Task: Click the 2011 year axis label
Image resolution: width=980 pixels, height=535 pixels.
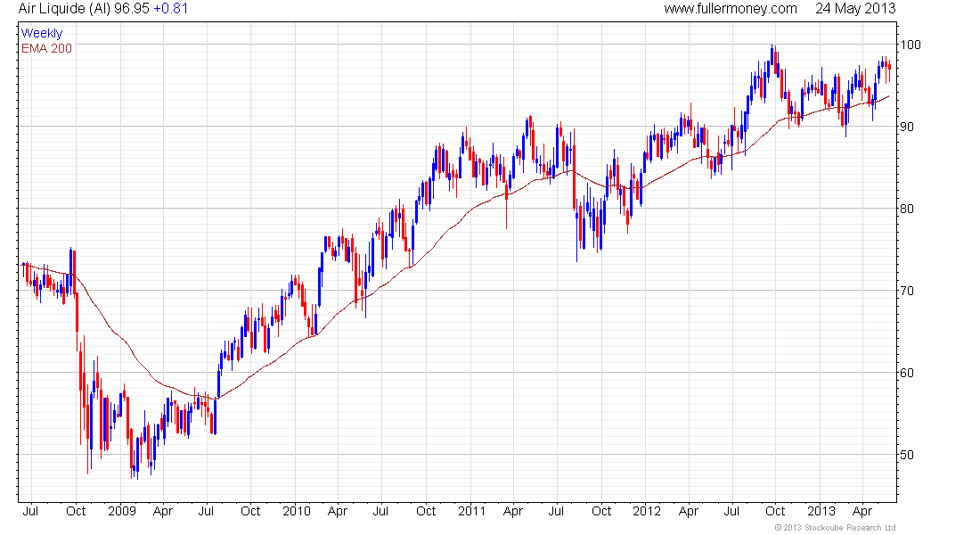Action: (x=472, y=511)
